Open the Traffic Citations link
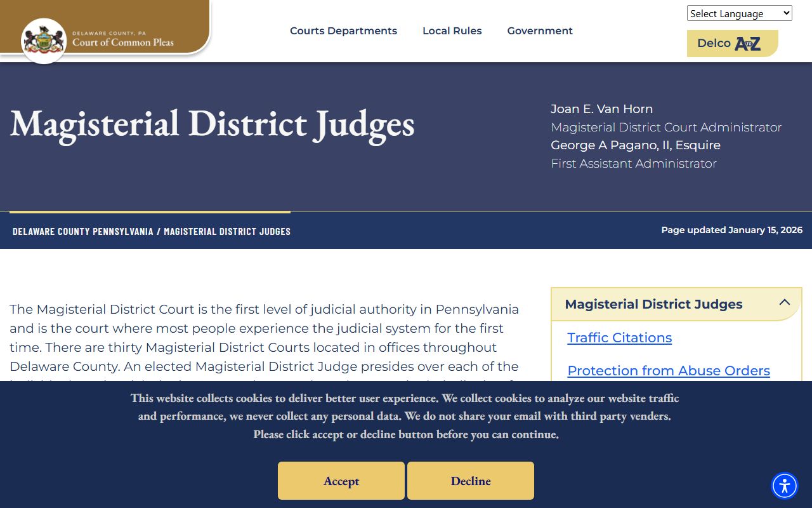Screen dimensions: 812x508 (x=620, y=338)
